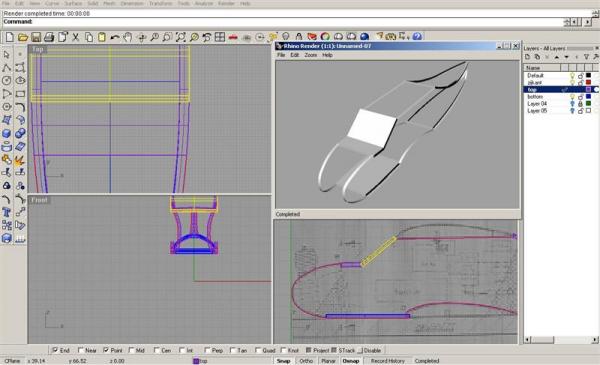600x365 pixels.
Task: Open file using the folder icon
Action: (x=23, y=37)
